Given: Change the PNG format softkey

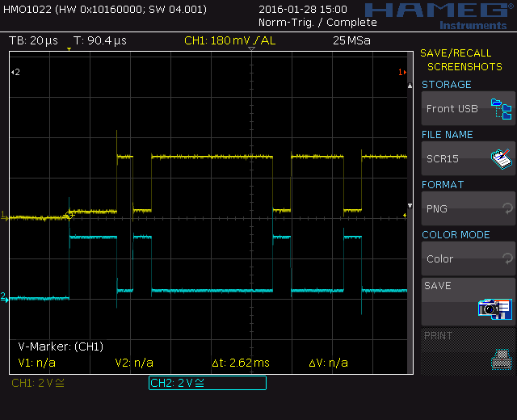Looking at the screenshot, I should tap(469, 208).
